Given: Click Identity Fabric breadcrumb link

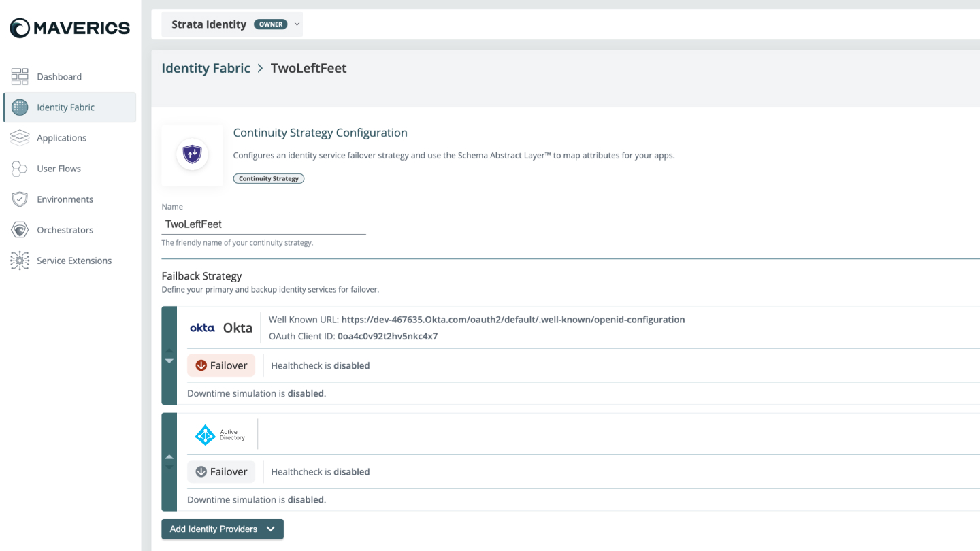Looking at the screenshot, I should tap(206, 68).
